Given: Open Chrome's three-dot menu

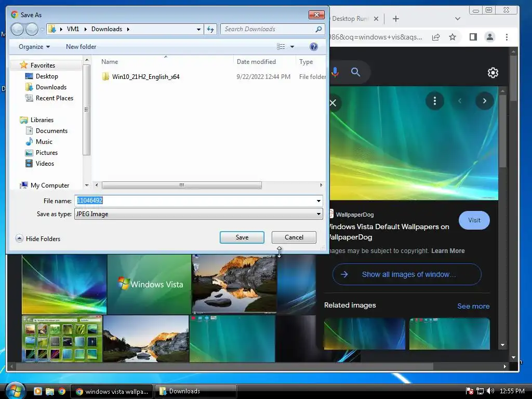Looking at the screenshot, I should point(507,37).
